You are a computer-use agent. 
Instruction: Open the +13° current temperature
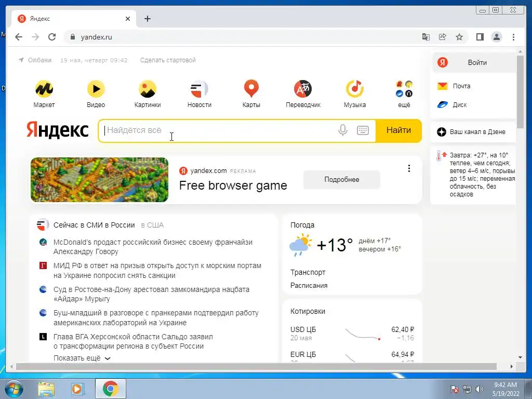click(335, 245)
